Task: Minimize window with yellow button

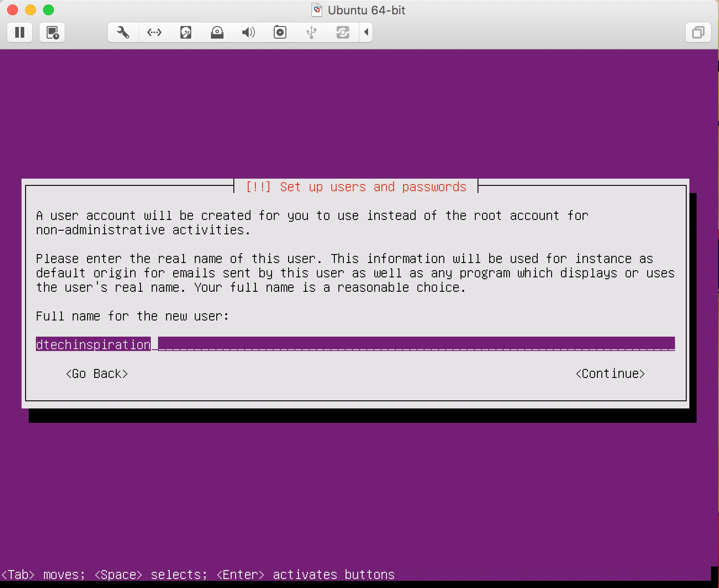Action: (x=31, y=10)
